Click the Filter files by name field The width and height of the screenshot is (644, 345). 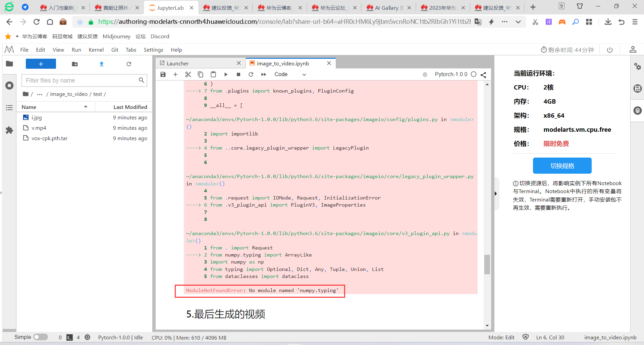coord(85,80)
